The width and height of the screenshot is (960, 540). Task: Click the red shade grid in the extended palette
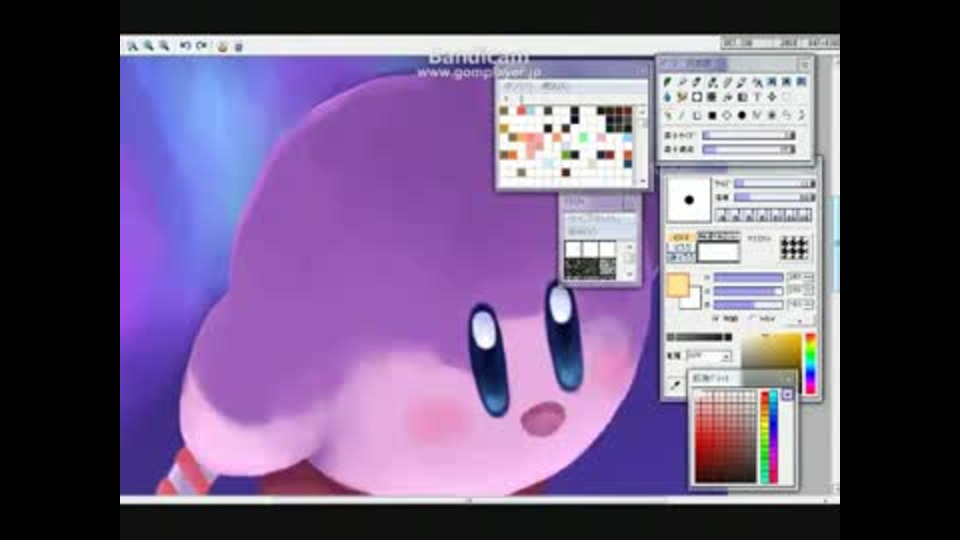pos(726,437)
